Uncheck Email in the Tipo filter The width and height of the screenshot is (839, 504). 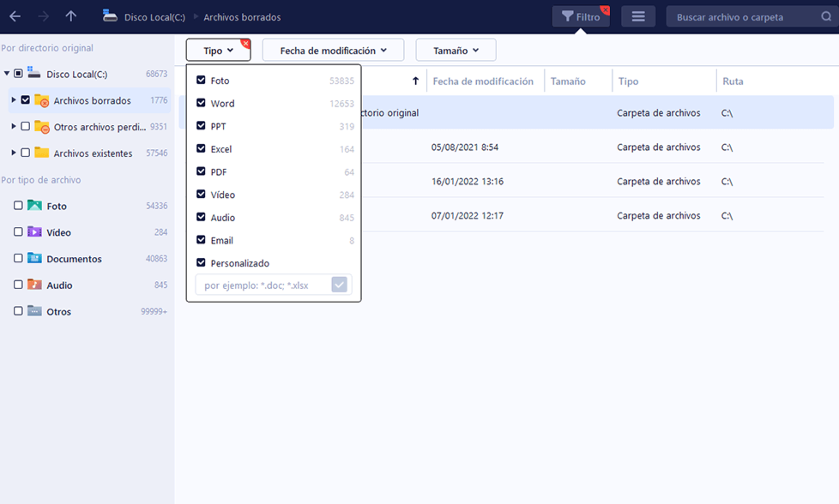(202, 239)
